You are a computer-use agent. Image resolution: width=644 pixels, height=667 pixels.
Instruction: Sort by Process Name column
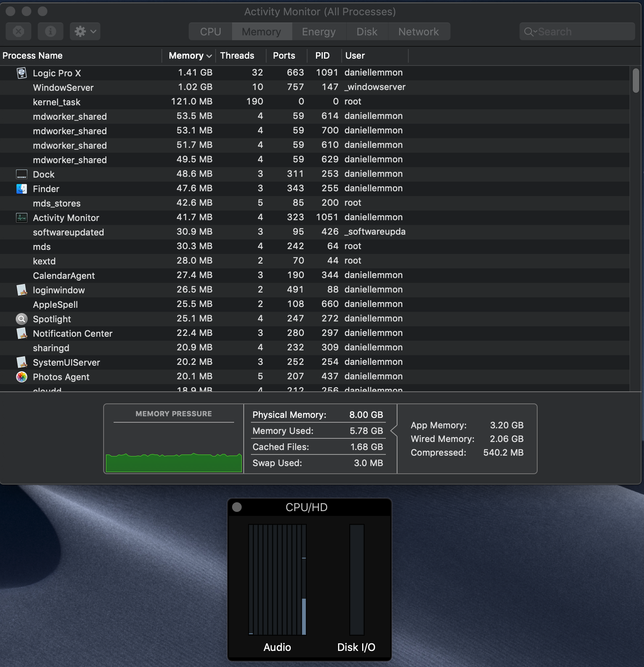[x=81, y=55]
